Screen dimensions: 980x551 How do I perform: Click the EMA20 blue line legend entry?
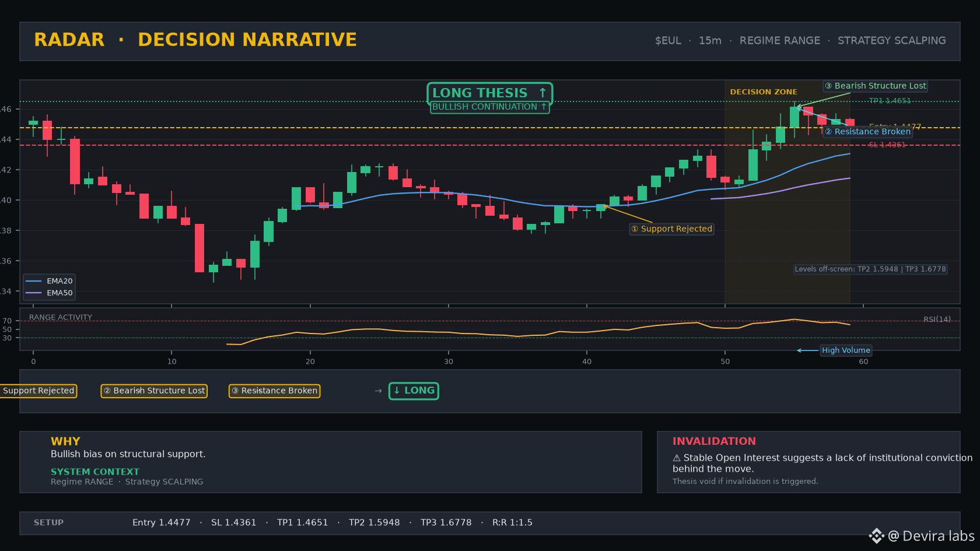(49, 281)
